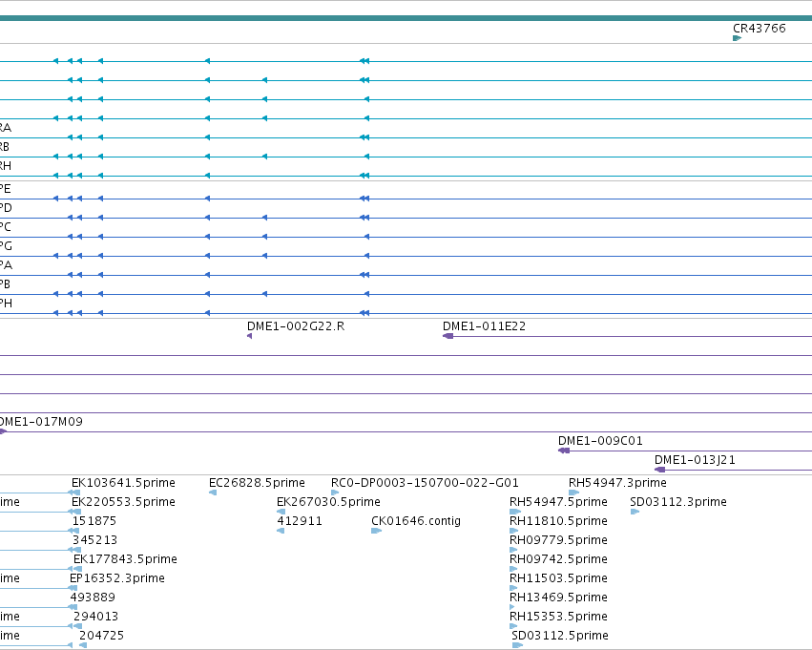Select the RH11810.5prime EST
The image size is (812, 650).
tap(558, 521)
